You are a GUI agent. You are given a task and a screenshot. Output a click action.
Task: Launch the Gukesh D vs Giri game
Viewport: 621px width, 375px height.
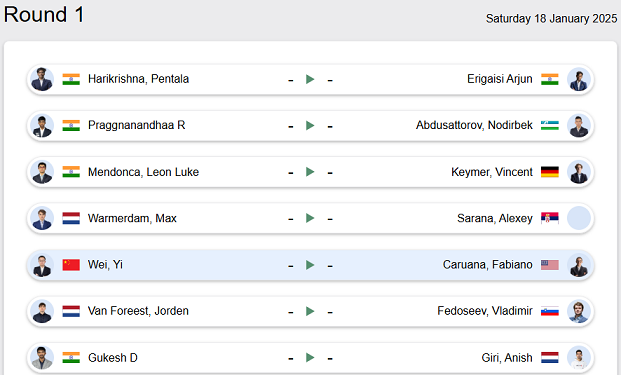(x=310, y=358)
